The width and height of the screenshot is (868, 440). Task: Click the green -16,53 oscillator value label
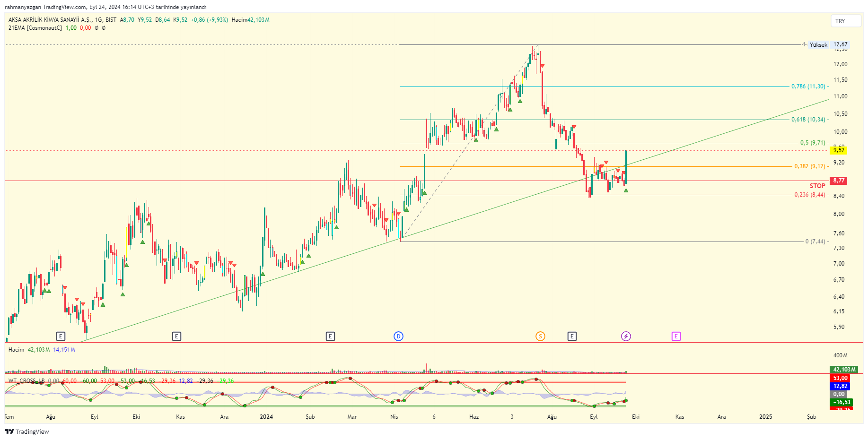[842, 402]
